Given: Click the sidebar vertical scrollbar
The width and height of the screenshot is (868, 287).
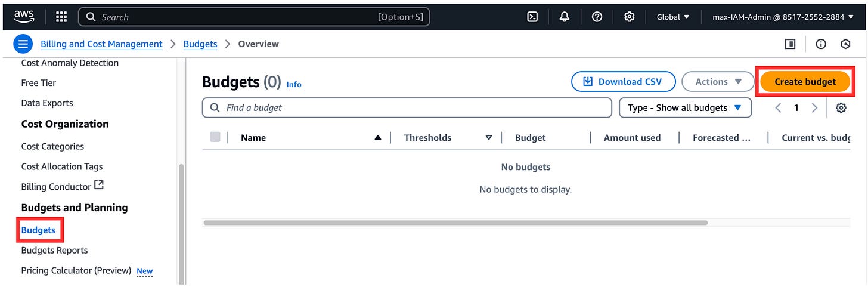Looking at the screenshot, I should click(x=181, y=224).
